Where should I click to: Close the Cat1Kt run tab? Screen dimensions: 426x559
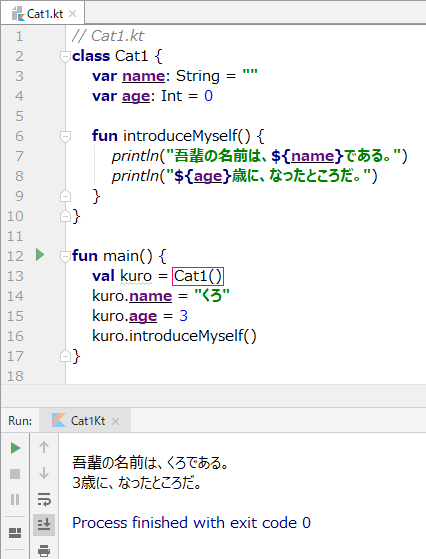[x=115, y=422]
